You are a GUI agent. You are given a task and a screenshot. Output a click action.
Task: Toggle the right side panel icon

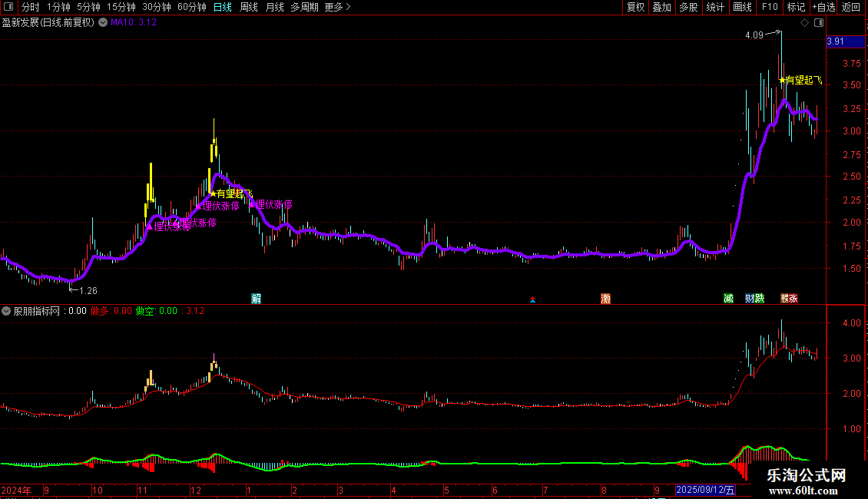coord(819,23)
